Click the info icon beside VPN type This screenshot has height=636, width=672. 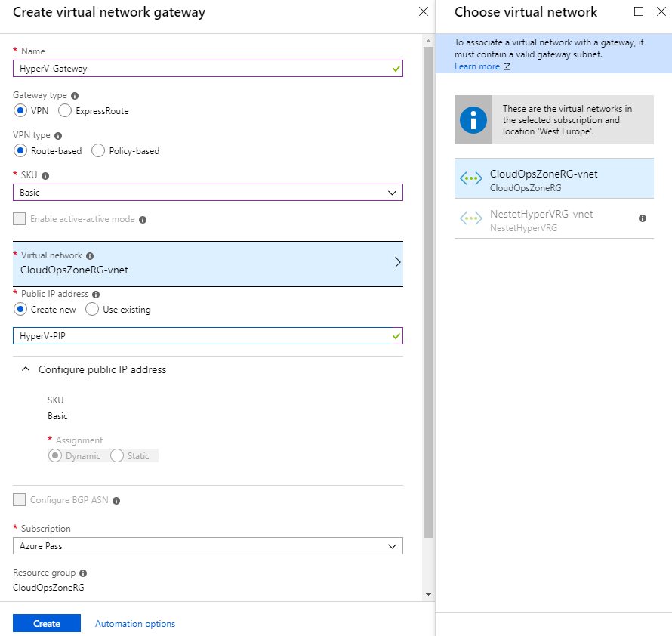58,136
